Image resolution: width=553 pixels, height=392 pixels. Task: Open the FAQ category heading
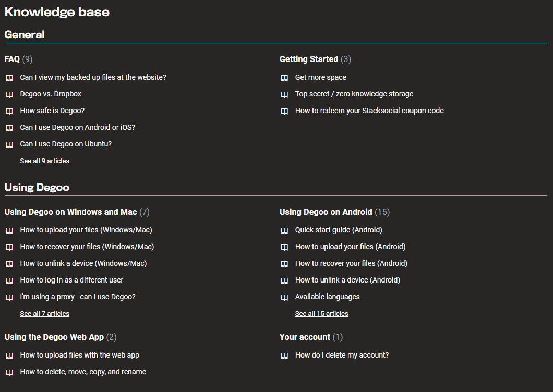point(12,59)
